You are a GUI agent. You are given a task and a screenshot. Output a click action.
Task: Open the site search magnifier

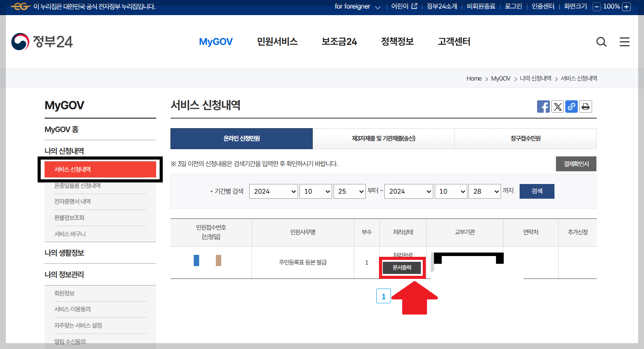click(601, 41)
